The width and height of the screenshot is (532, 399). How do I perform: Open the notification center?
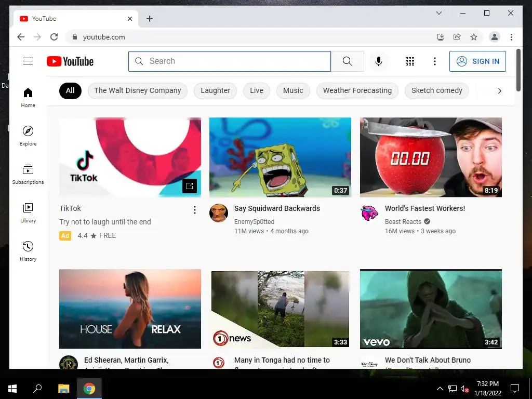[515, 389]
